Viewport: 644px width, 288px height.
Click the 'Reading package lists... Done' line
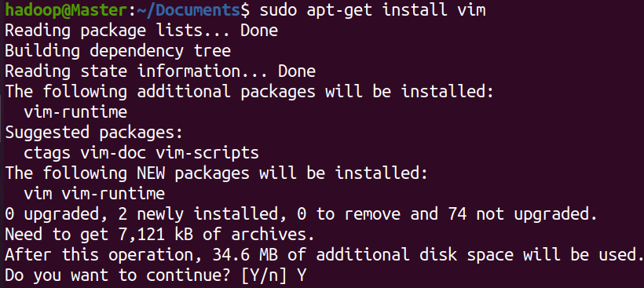pyautogui.click(x=141, y=31)
